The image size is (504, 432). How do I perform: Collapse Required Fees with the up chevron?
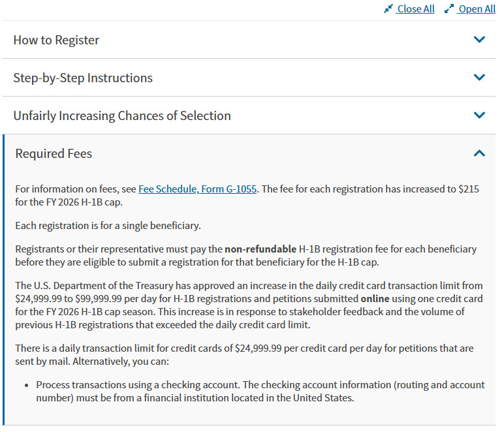(x=479, y=153)
